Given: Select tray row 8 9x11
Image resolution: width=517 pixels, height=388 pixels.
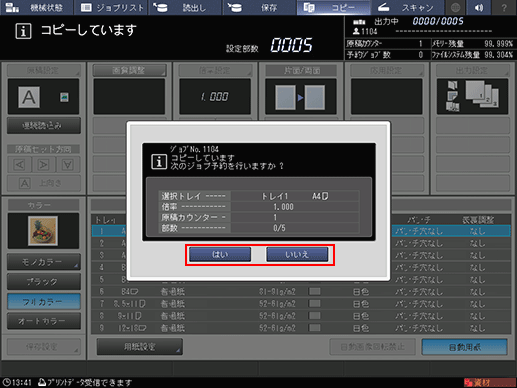Looking at the screenshot, I should (x=301, y=316).
